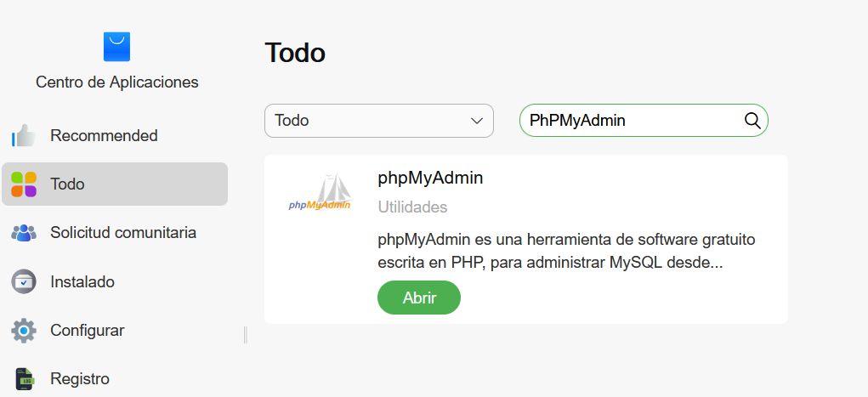
Task: Focus the PhPMyAdmin search text field
Action: pos(629,121)
